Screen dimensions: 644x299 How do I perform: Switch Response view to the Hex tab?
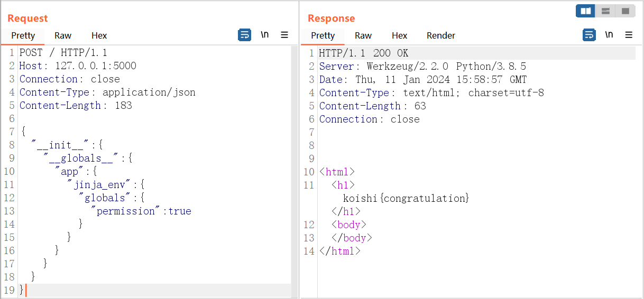point(399,35)
